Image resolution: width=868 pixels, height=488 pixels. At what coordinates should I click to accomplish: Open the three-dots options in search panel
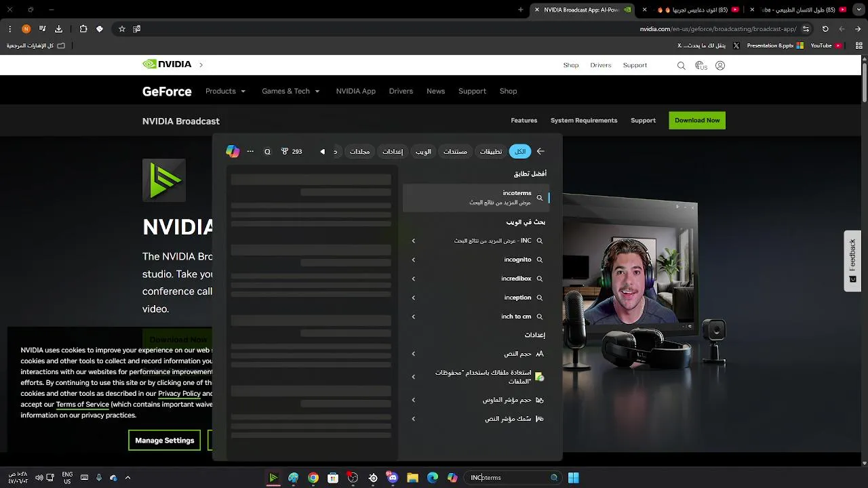point(250,152)
